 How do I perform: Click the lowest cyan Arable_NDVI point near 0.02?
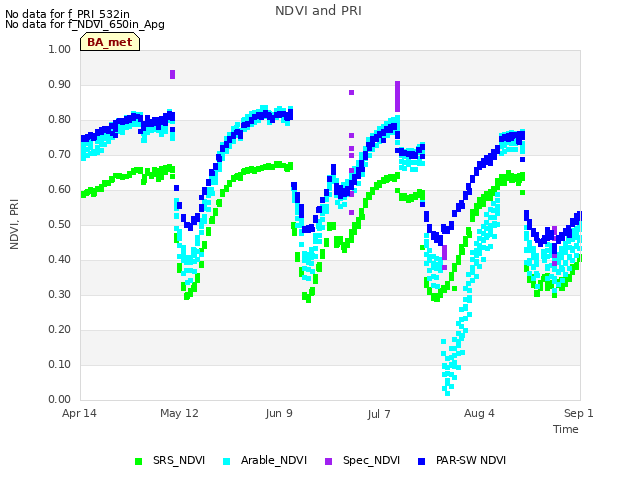447,393
